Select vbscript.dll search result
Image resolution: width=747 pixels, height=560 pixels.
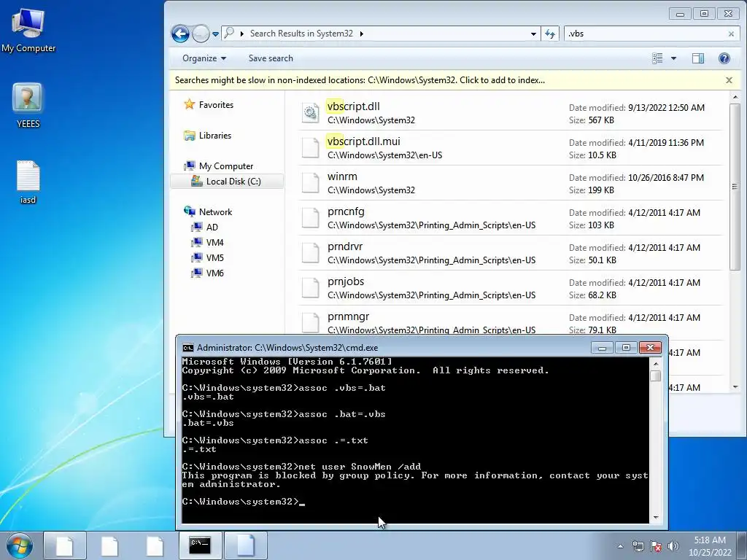coord(511,113)
